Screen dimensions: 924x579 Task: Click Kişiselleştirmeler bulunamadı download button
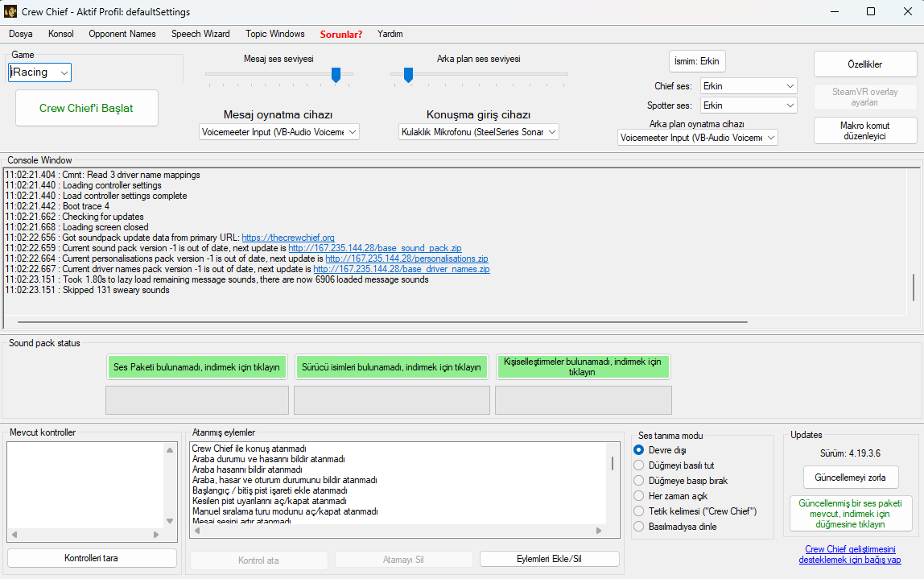[x=583, y=366]
